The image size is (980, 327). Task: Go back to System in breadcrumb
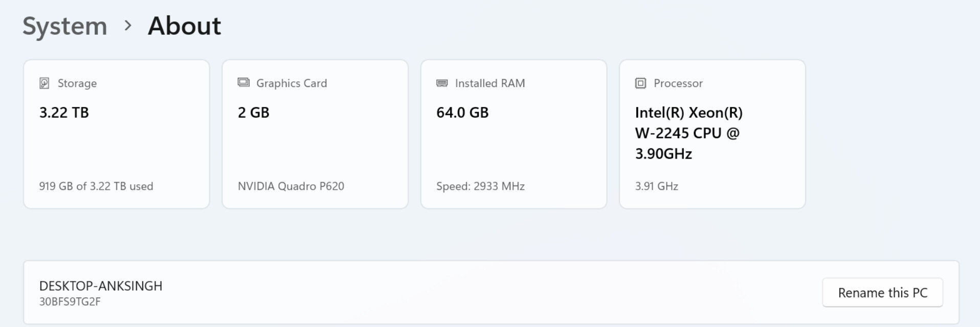pos(65,26)
